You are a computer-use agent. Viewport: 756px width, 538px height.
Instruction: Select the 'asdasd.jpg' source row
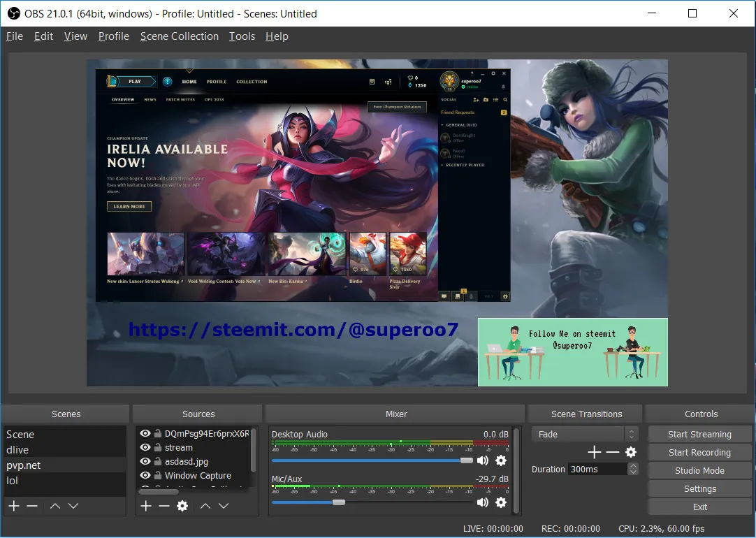[x=194, y=461]
